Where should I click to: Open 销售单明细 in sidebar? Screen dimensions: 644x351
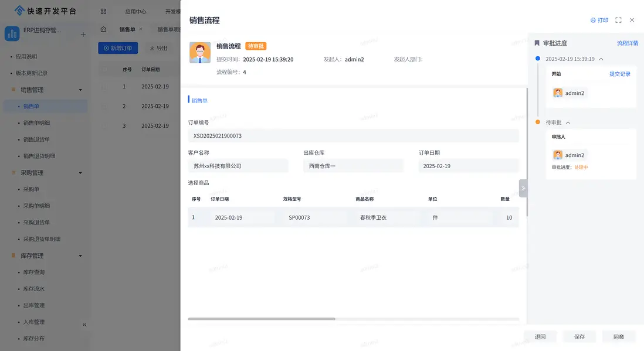click(36, 122)
